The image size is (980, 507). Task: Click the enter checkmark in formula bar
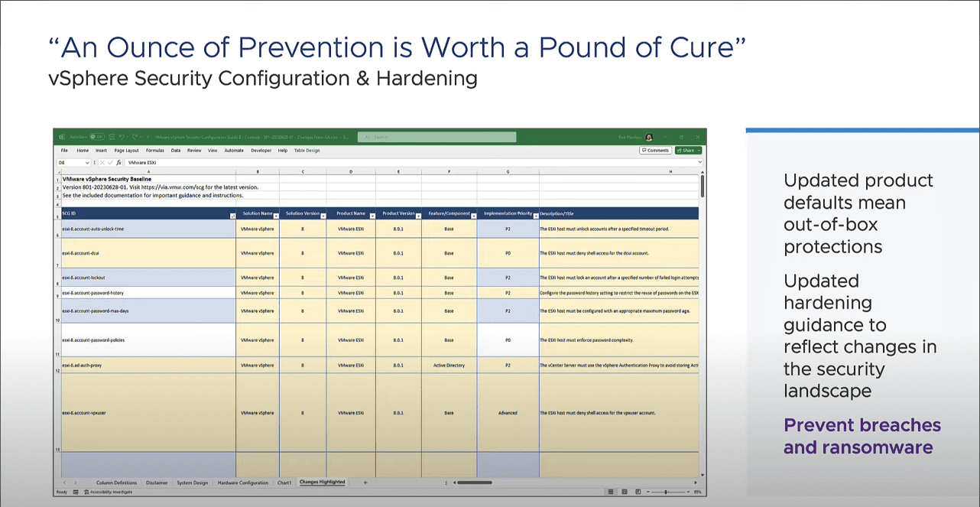110,163
